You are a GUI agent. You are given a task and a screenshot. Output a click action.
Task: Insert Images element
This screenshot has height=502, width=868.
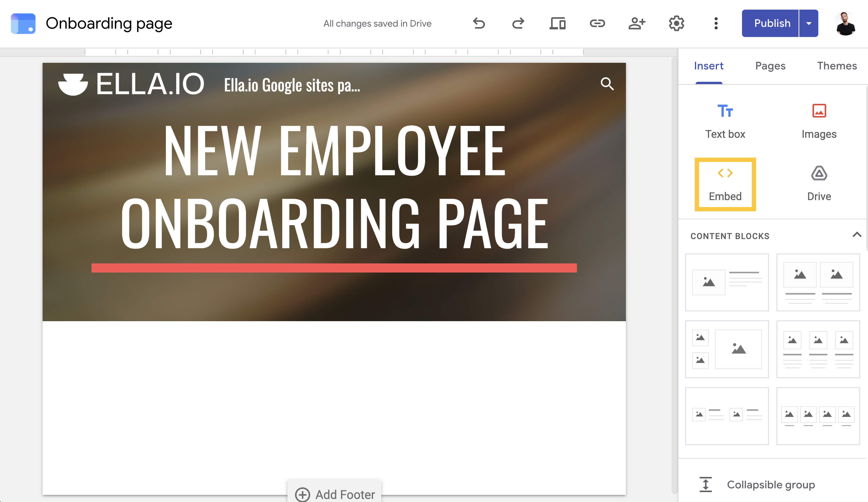pos(819,121)
